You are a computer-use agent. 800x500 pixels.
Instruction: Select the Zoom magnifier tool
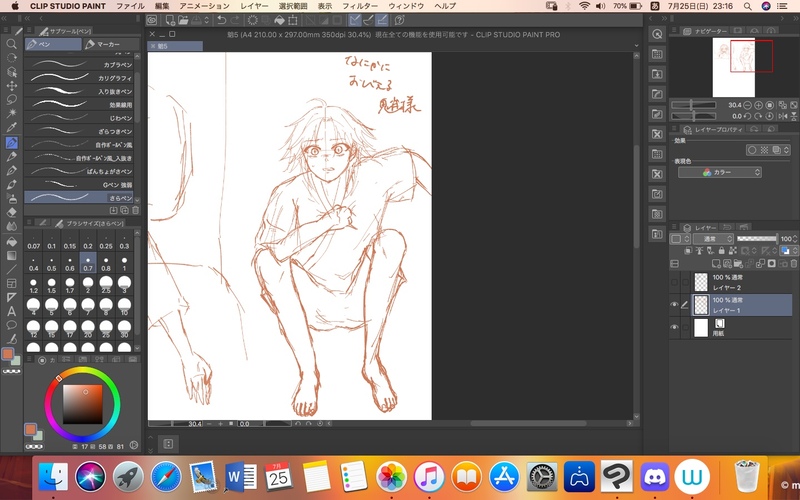[x=11, y=44]
